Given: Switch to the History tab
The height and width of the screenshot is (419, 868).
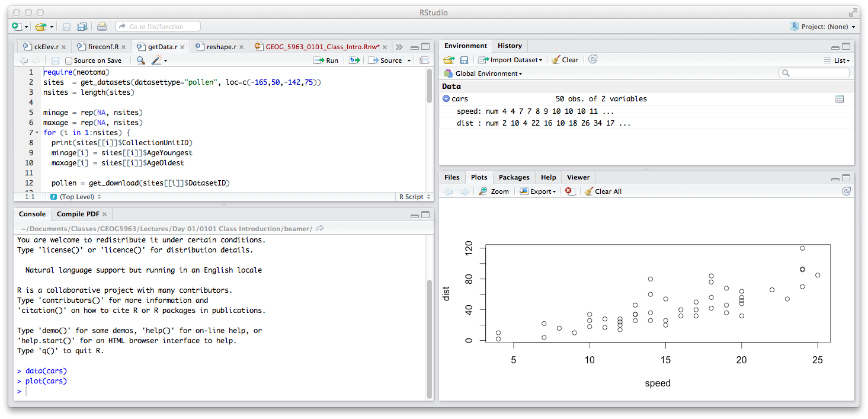Looking at the screenshot, I should (510, 46).
